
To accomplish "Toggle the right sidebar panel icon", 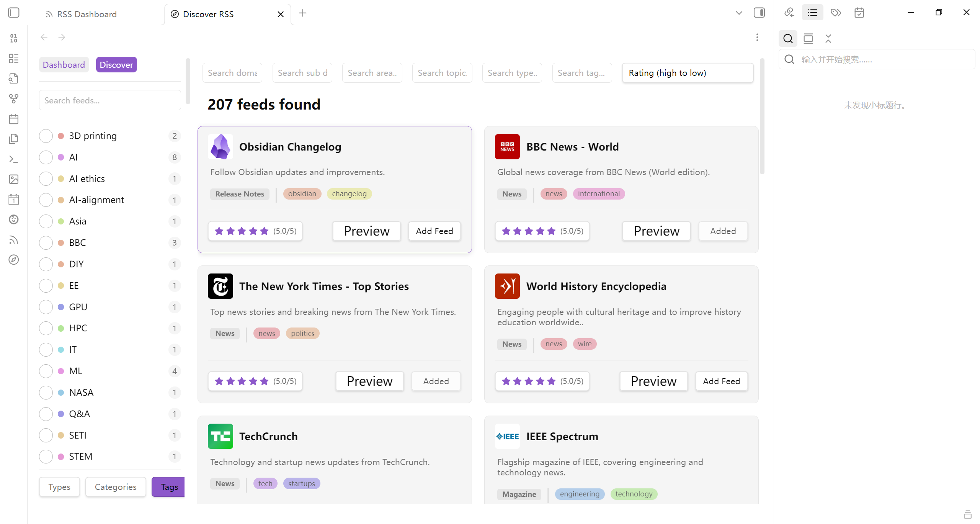I will tap(759, 13).
